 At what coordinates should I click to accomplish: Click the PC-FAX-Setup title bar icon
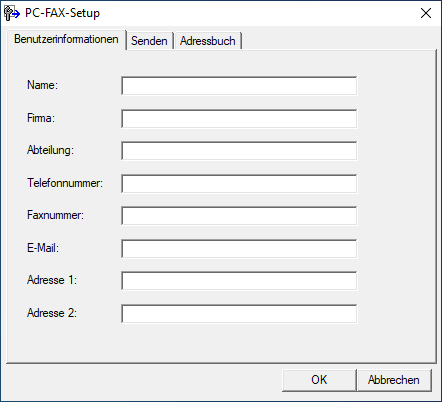coord(12,13)
